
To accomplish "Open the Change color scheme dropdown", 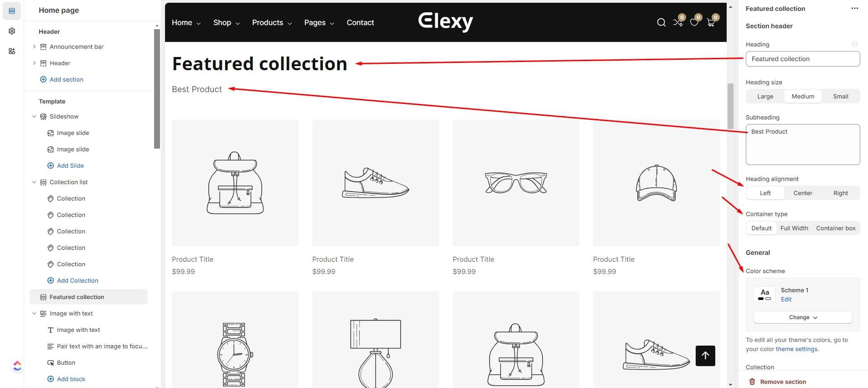I will pyautogui.click(x=803, y=317).
